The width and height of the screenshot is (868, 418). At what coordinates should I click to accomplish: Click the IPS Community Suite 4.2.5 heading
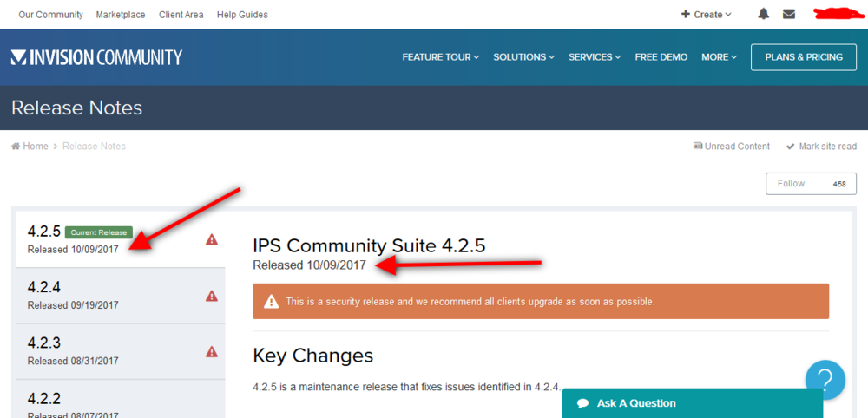pyautogui.click(x=369, y=245)
